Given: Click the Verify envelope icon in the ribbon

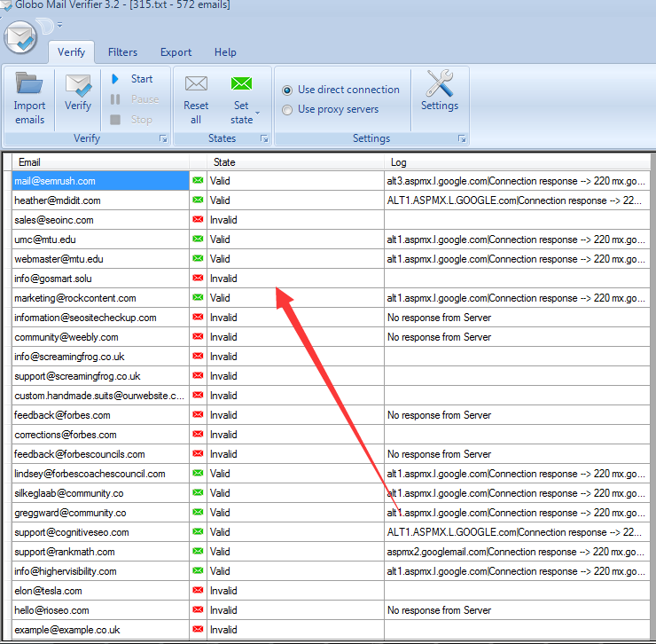Looking at the screenshot, I should point(78,85).
